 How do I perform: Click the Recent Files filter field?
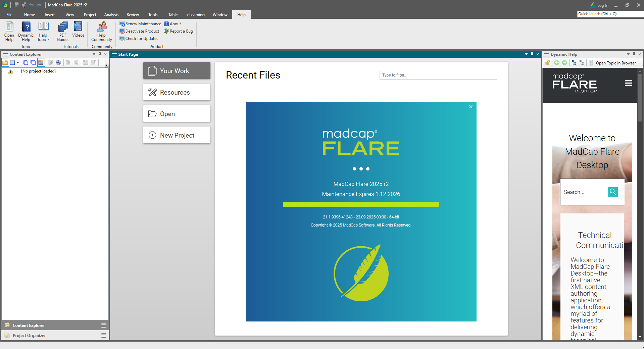coord(438,75)
